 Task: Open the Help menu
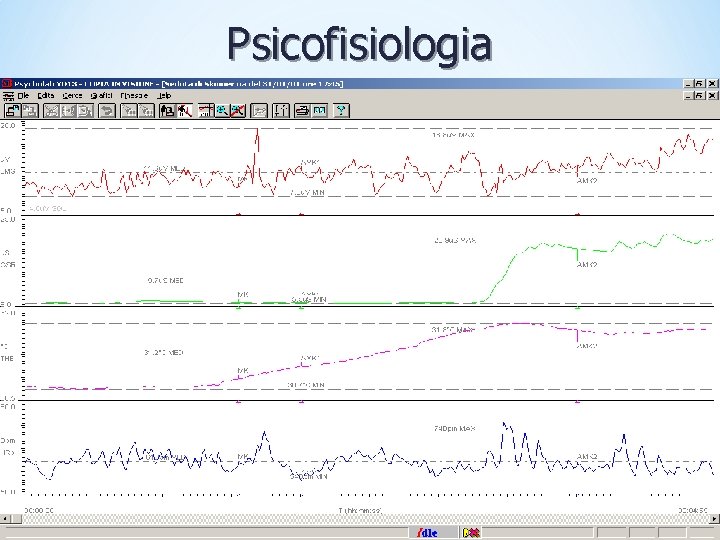coord(164,96)
